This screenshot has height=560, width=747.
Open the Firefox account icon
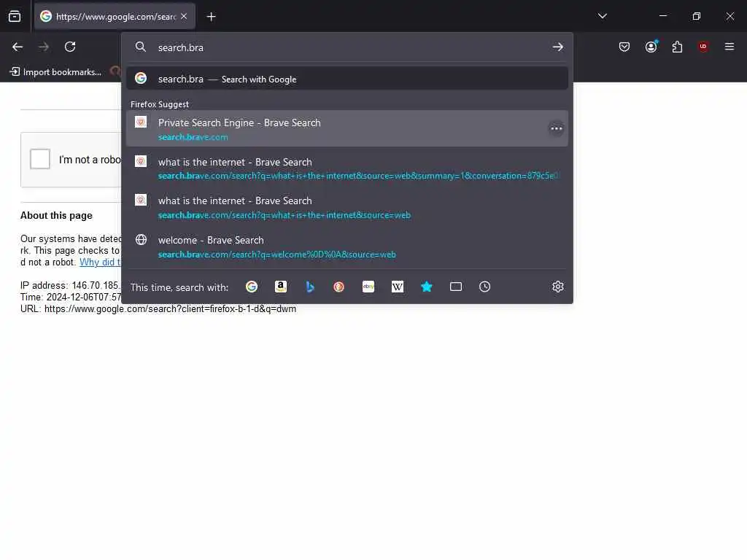click(651, 47)
